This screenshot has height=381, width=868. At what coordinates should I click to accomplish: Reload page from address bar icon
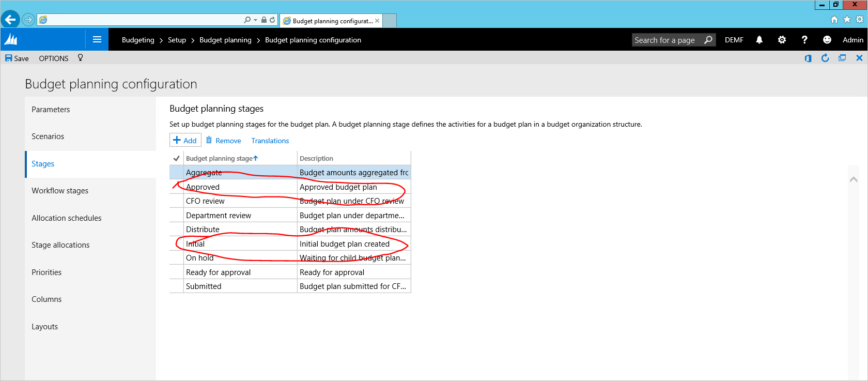[272, 20]
